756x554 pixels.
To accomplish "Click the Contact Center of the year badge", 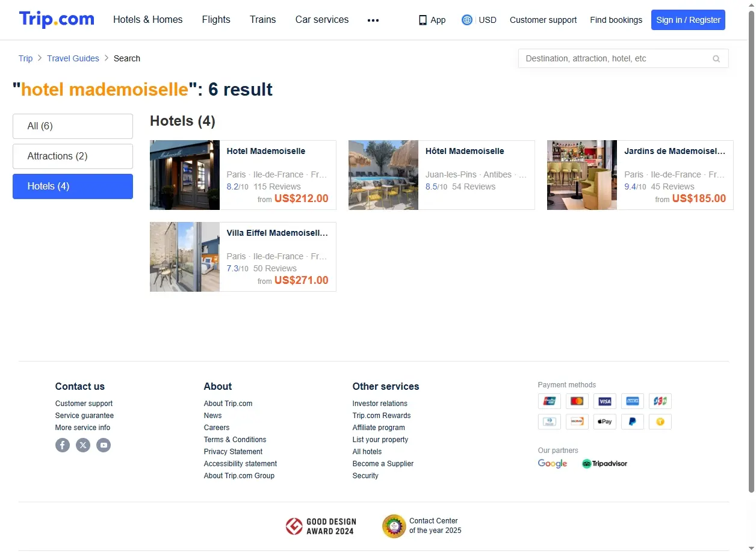I will 422,526.
